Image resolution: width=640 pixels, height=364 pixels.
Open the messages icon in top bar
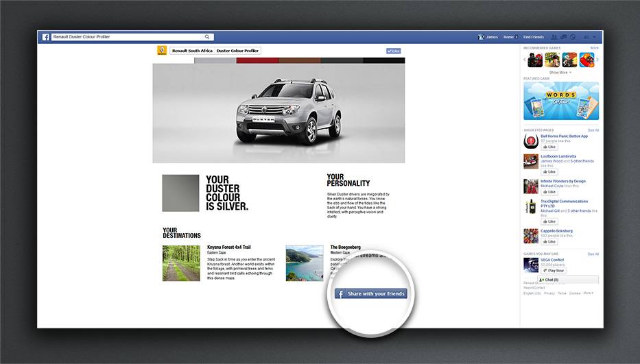click(562, 37)
